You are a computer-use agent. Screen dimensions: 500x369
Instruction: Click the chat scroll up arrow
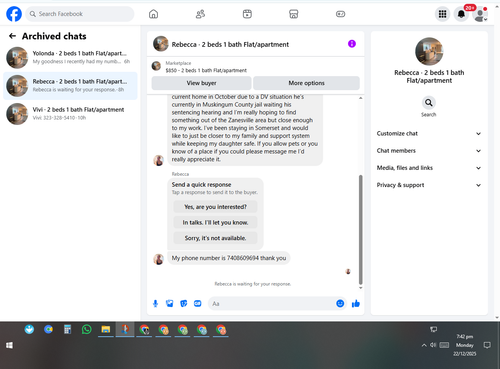(360, 98)
